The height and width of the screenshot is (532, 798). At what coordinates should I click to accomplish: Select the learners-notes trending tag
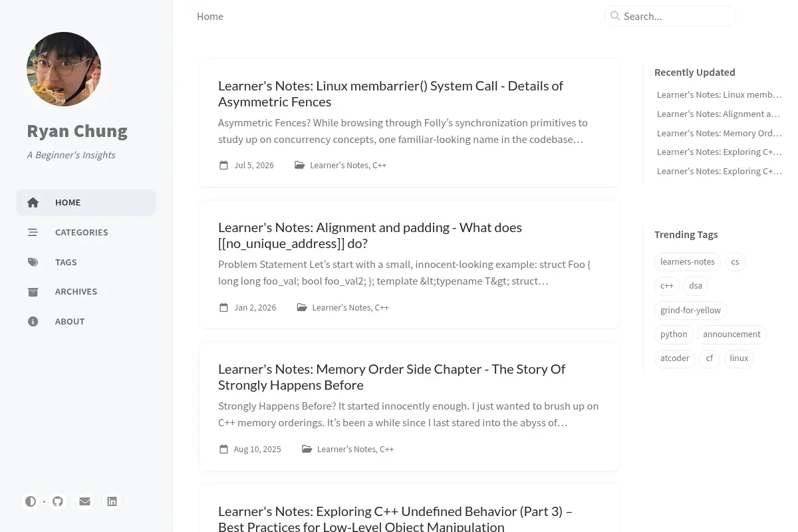(x=688, y=262)
